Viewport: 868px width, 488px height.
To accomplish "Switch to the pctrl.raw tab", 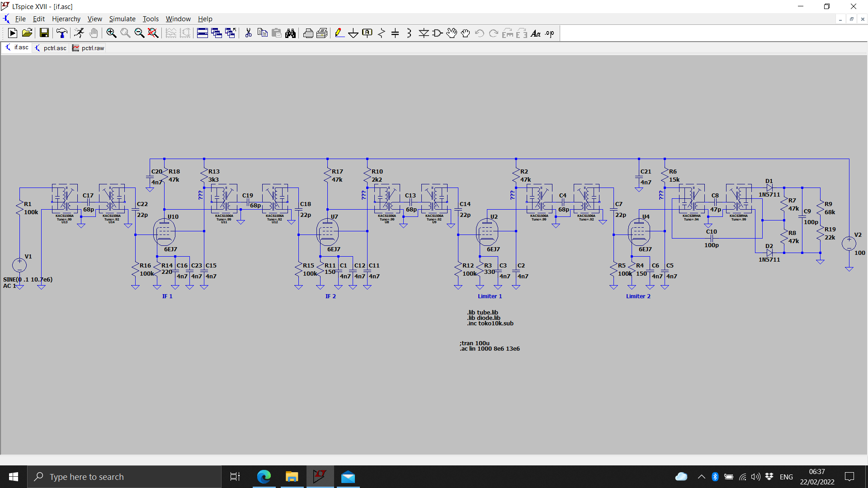I will [x=88, y=48].
